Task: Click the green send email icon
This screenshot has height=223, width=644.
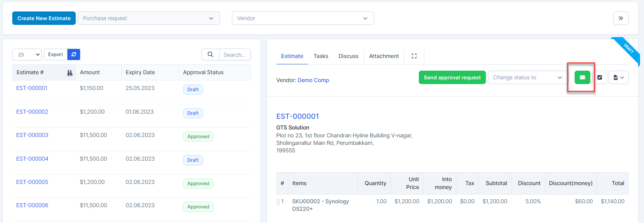Action: pos(582,77)
